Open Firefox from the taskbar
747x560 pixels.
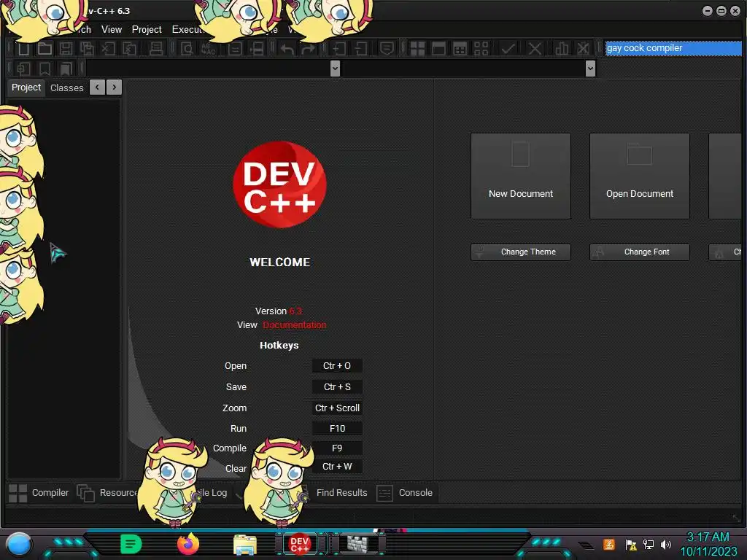pos(187,544)
